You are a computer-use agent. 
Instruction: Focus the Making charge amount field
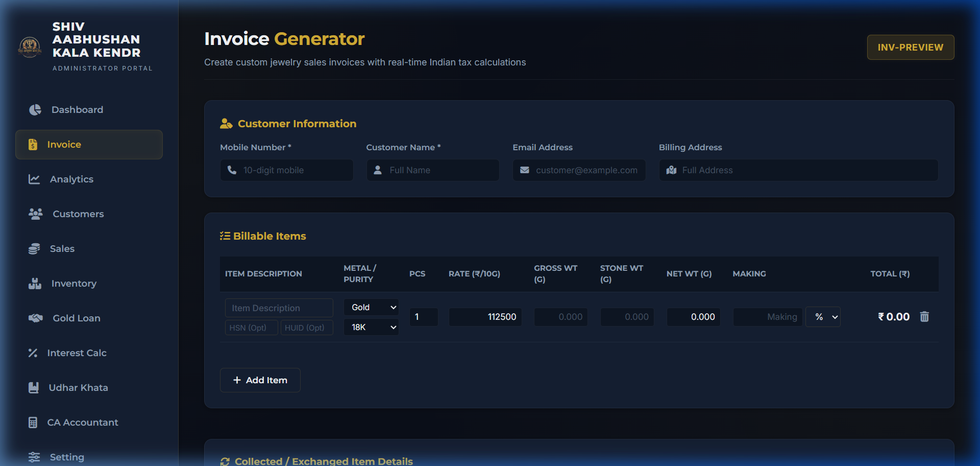pyautogui.click(x=768, y=317)
